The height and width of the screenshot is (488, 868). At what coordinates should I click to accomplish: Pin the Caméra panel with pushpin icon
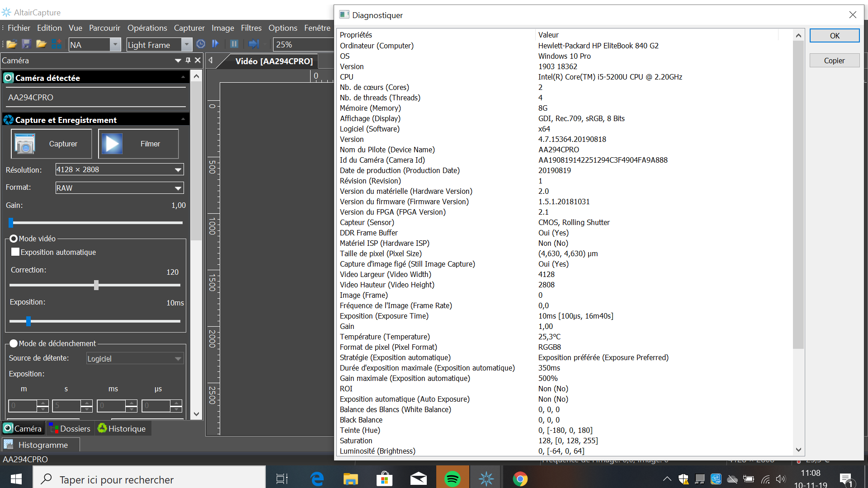pos(188,61)
